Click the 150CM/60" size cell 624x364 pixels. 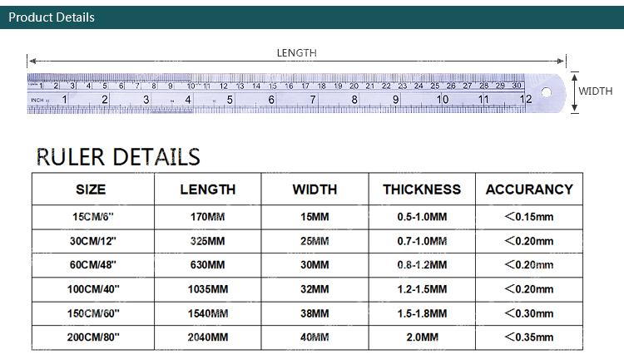coord(93,313)
